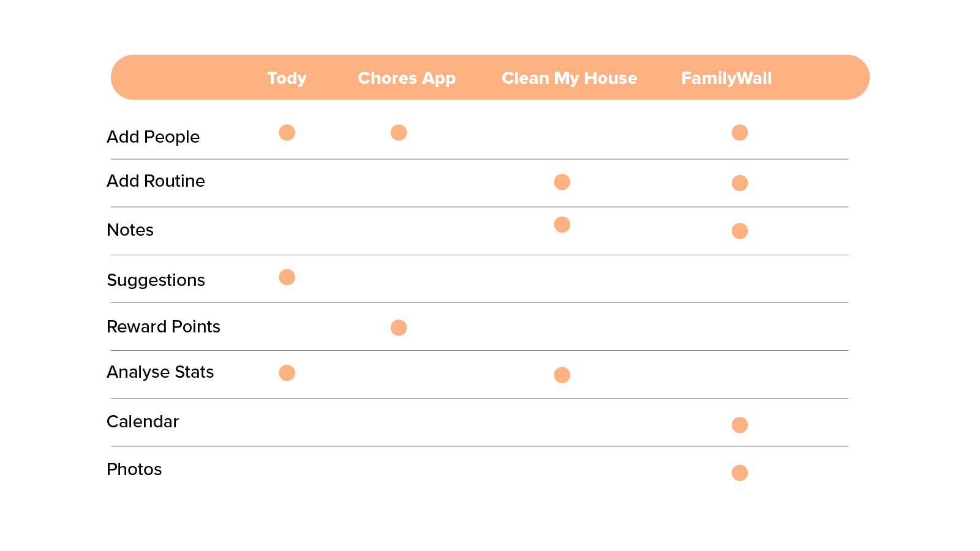Click the FamilyWall column header

pos(726,78)
